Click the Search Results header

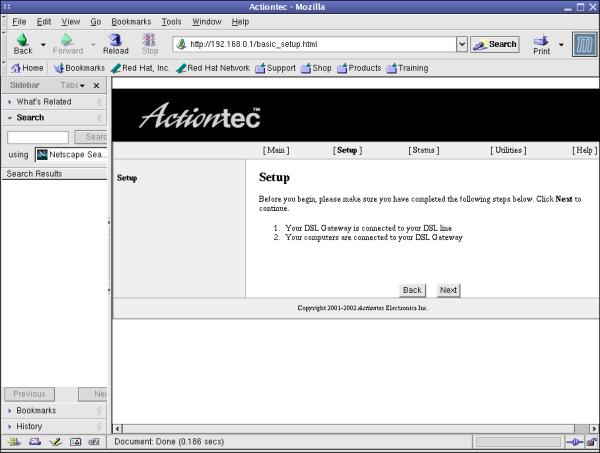(54, 174)
